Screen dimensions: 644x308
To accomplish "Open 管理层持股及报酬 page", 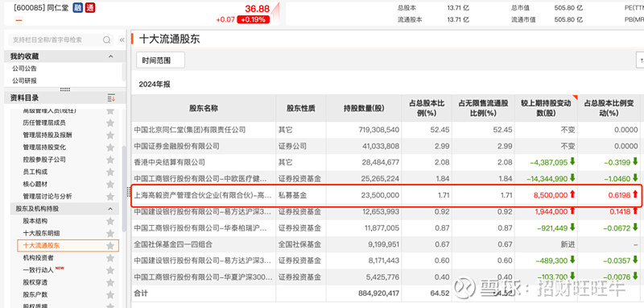I will (x=47, y=135).
